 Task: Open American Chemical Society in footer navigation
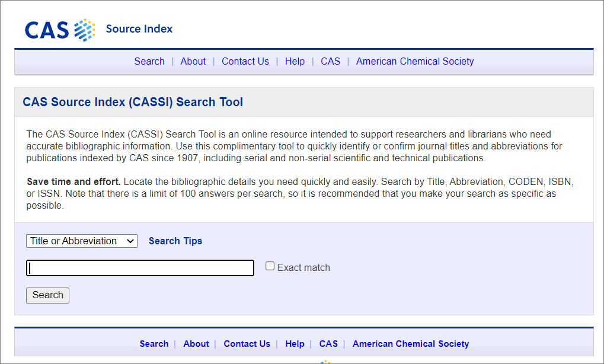coord(411,344)
